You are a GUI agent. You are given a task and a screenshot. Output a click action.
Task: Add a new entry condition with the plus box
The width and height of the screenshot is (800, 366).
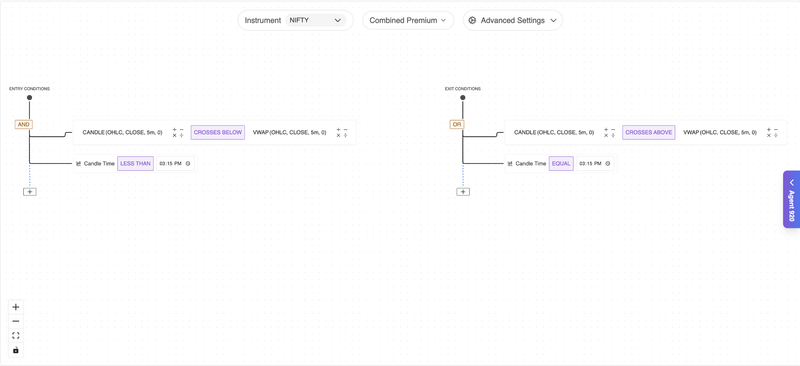[30, 192]
